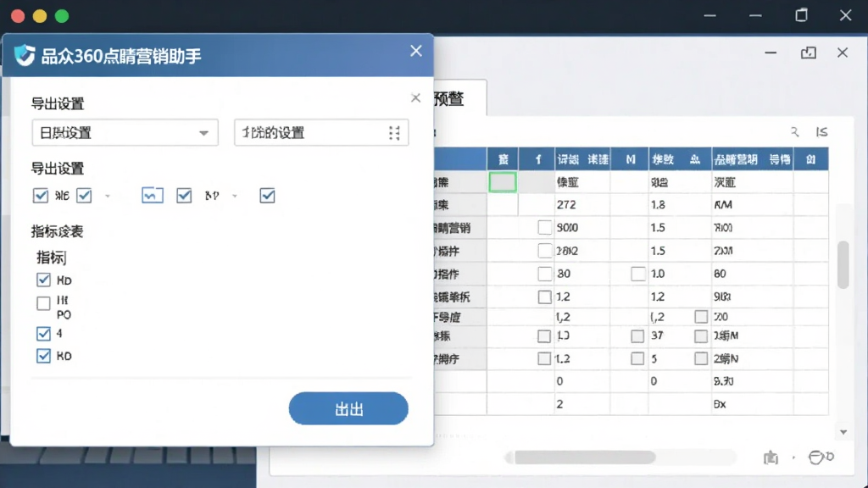The image size is (868, 488).
Task: Click the search icon above the background table
Action: click(x=794, y=131)
